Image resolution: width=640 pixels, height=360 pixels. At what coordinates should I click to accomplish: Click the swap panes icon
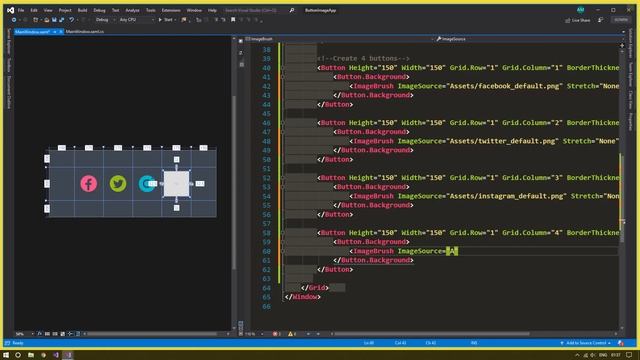tap(241, 53)
